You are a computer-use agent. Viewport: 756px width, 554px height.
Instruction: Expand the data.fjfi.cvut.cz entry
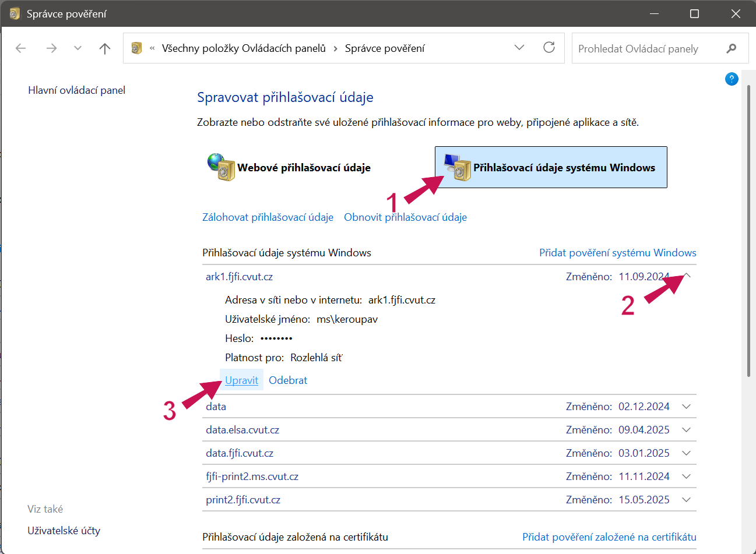click(x=687, y=453)
